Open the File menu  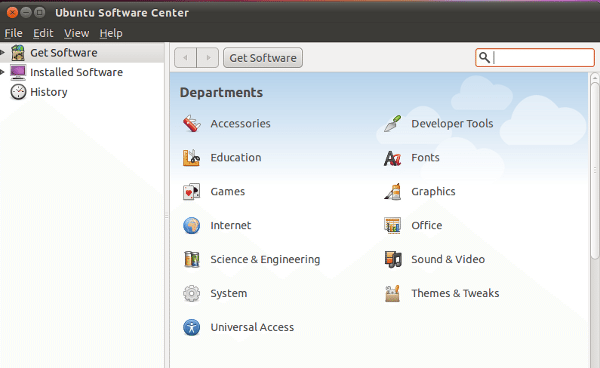(x=13, y=33)
